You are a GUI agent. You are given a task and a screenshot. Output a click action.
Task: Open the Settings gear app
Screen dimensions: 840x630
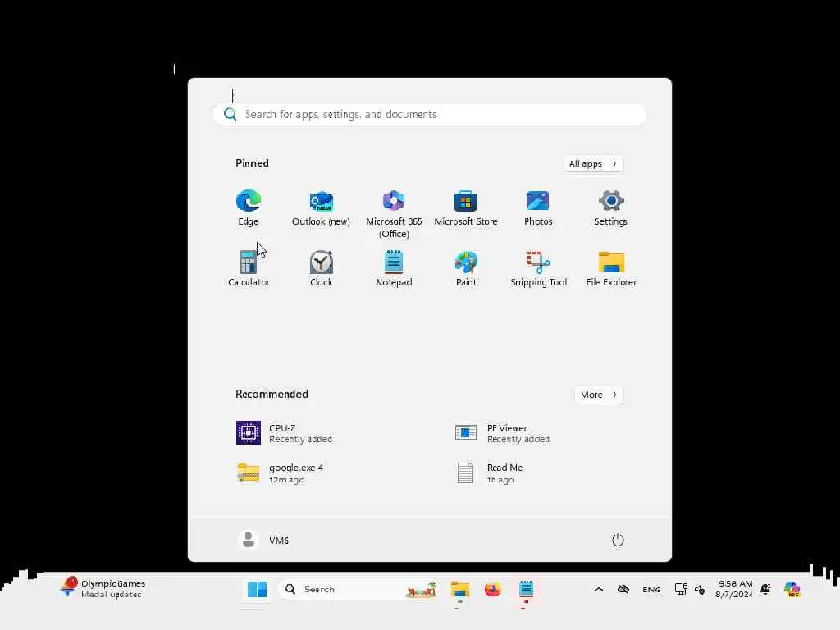pyautogui.click(x=610, y=208)
